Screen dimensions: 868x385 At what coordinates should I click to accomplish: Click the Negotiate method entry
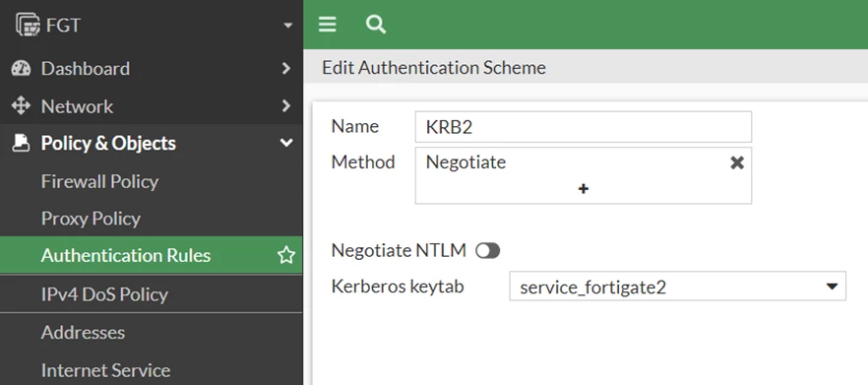tap(465, 162)
